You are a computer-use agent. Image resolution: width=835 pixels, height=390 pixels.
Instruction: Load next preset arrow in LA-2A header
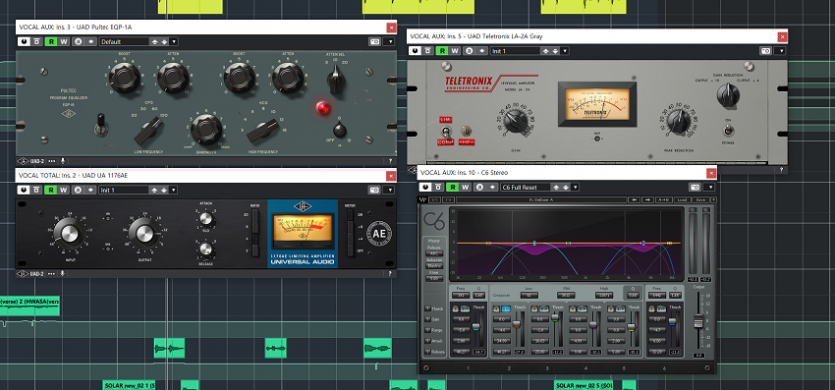556,51
